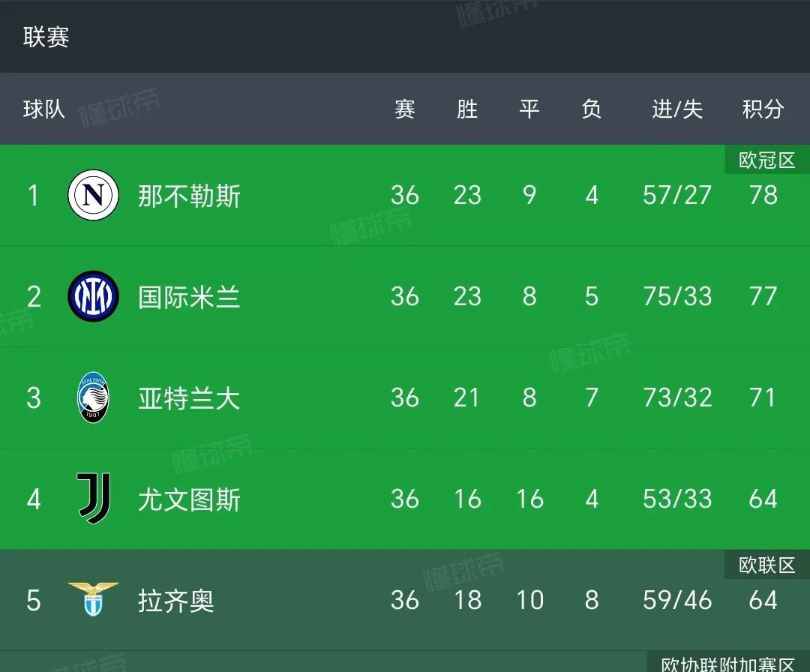Select team name 国际米兰
This screenshot has width=810, height=672.
189,297
